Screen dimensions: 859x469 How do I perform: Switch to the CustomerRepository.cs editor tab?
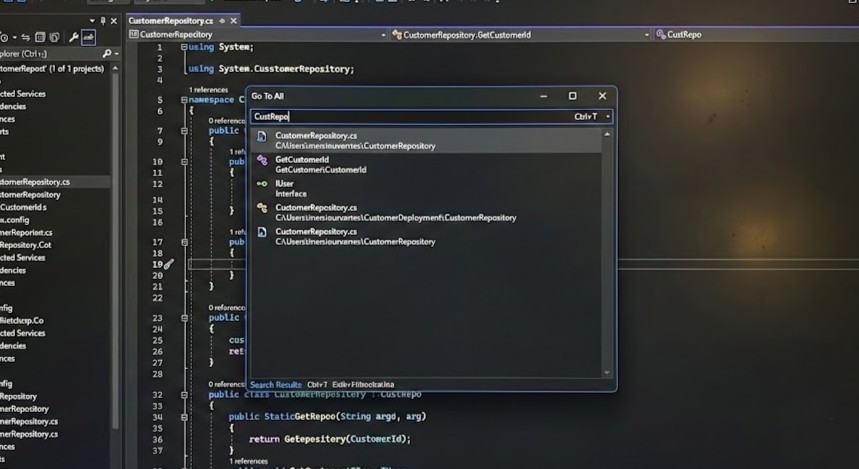click(x=169, y=20)
